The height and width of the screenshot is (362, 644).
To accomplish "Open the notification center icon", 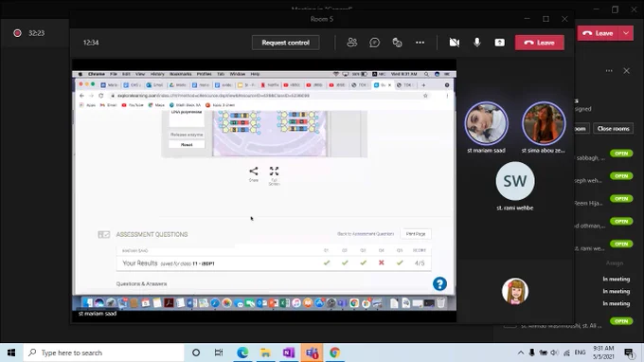I will tap(629, 353).
